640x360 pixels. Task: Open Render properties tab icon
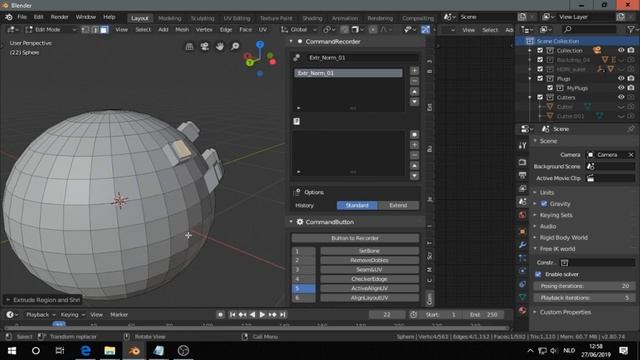click(x=522, y=162)
